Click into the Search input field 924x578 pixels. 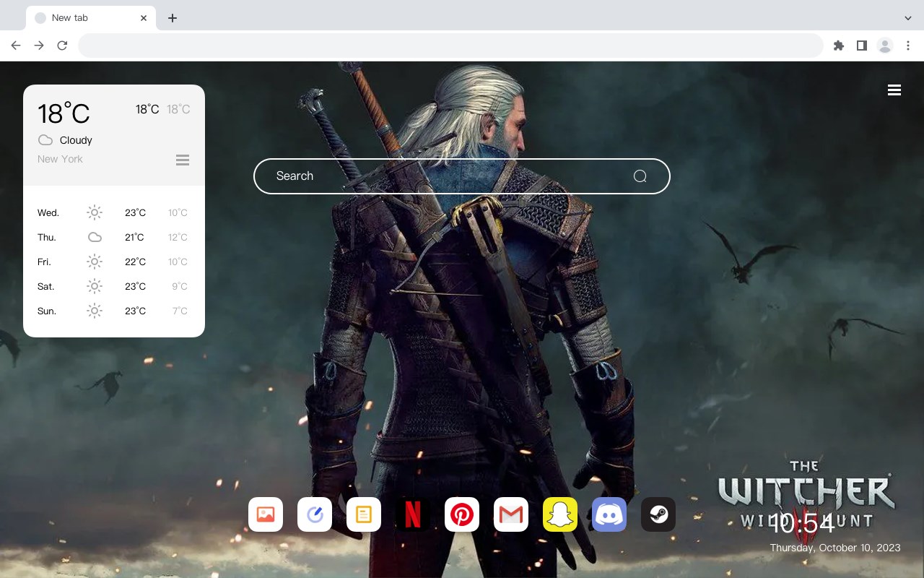coord(462,176)
